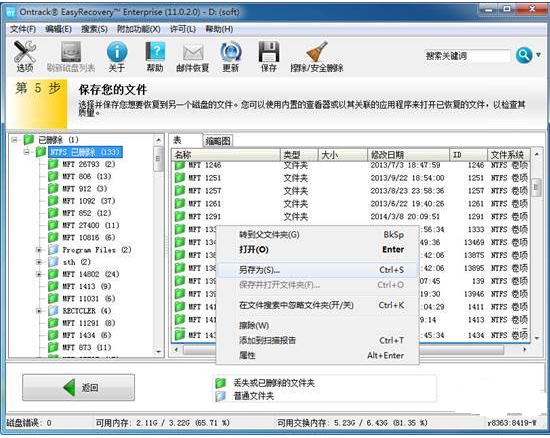Sort by ID column header
The width and height of the screenshot is (550, 438).
click(468, 155)
